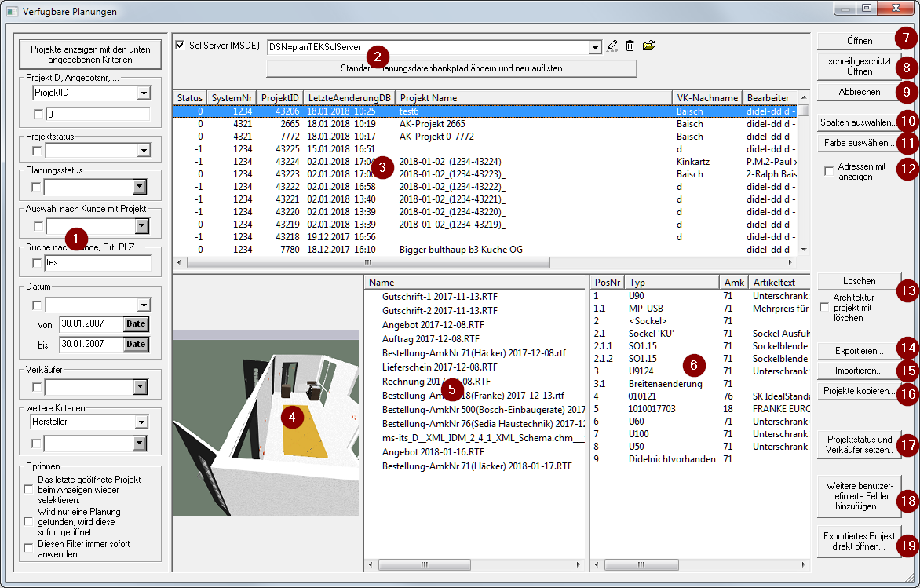920x588 pixels.
Task: Sort by the 'Projekt Name' column header
Action: pos(534,97)
